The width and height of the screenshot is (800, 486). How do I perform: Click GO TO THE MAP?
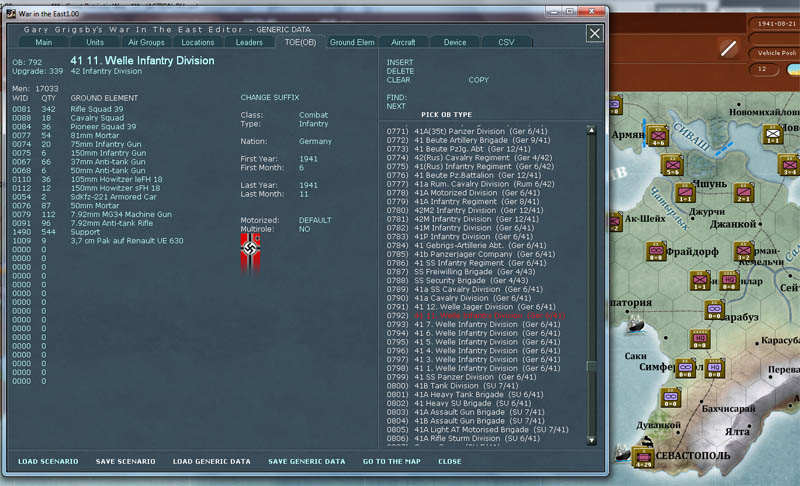coord(391,462)
